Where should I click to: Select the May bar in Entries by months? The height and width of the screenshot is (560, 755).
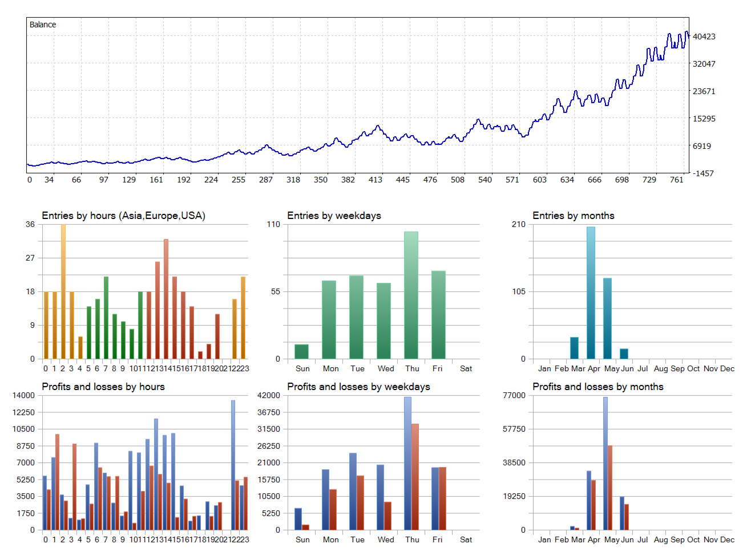pos(607,318)
